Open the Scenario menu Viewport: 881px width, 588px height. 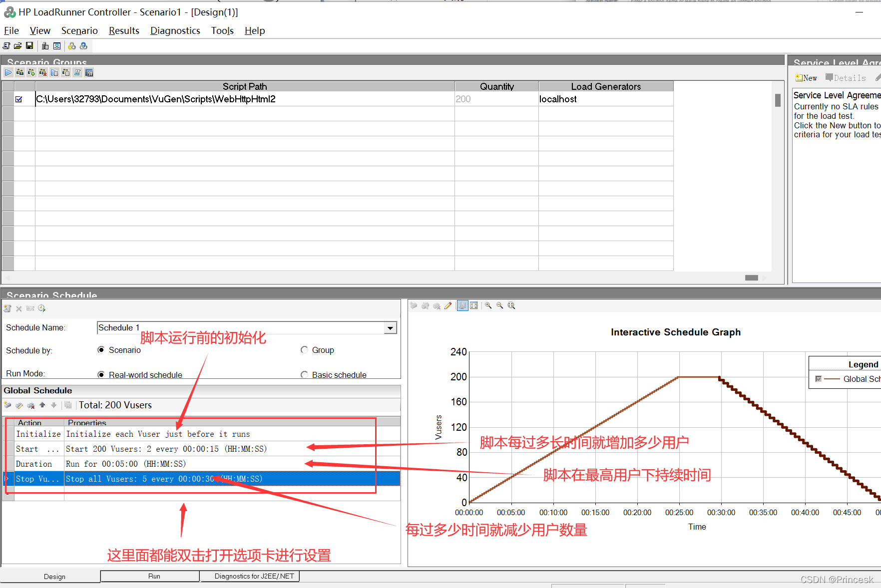[79, 30]
